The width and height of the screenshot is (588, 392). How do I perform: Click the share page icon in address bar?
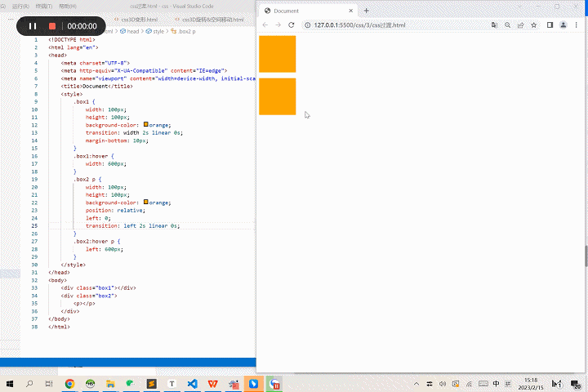520,25
